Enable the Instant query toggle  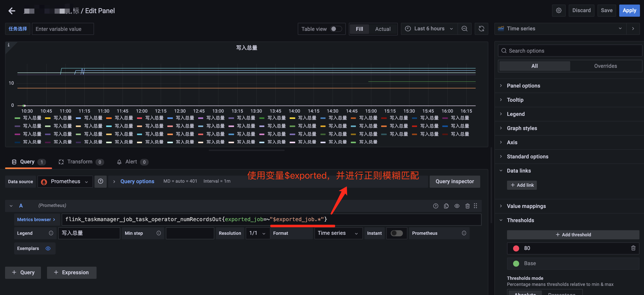click(x=397, y=233)
